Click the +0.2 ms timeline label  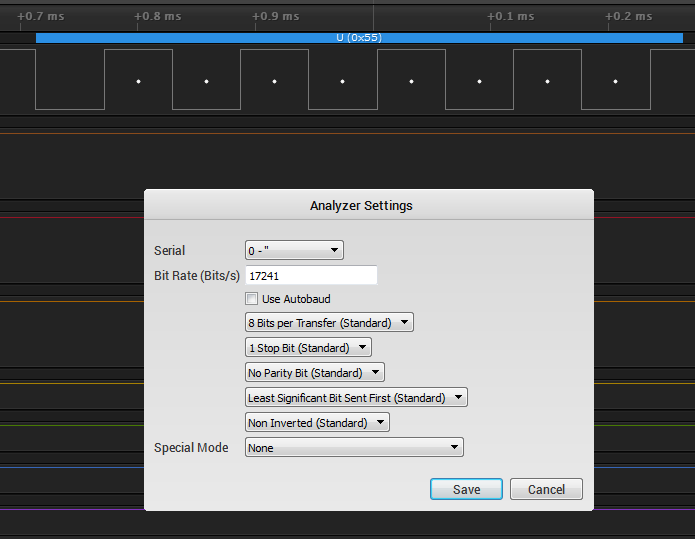coord(629,16)
